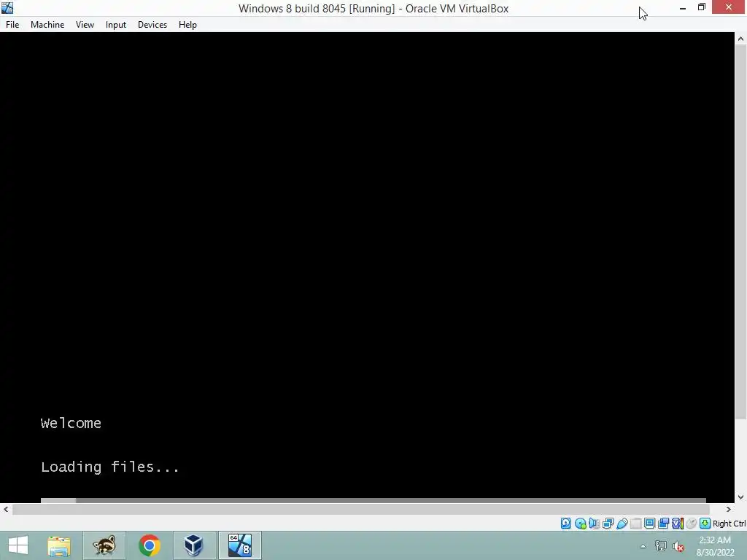The width and height of the screenshot is (747, 560).
Task: Click the network adapters indicator
Action: coord(608,524)
